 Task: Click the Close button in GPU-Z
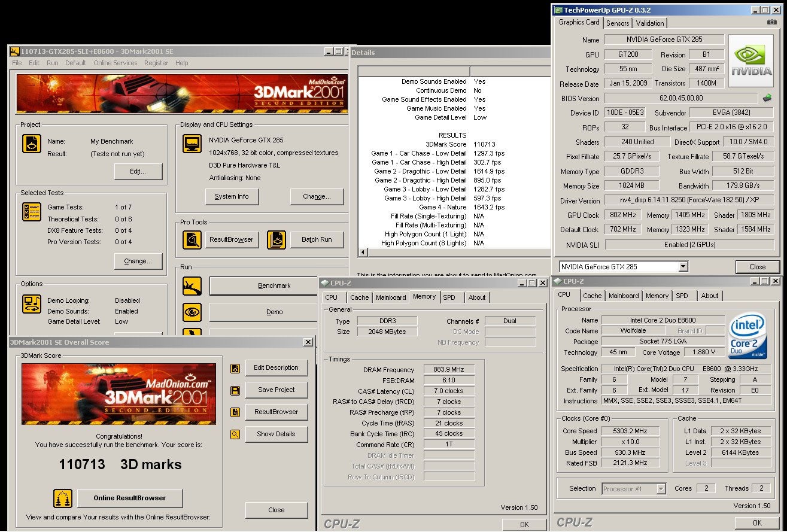(758, 267)
